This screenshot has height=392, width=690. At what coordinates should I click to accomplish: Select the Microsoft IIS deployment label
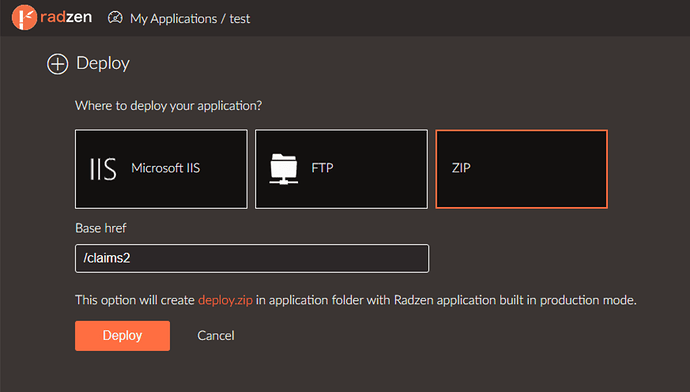[165, 168]
